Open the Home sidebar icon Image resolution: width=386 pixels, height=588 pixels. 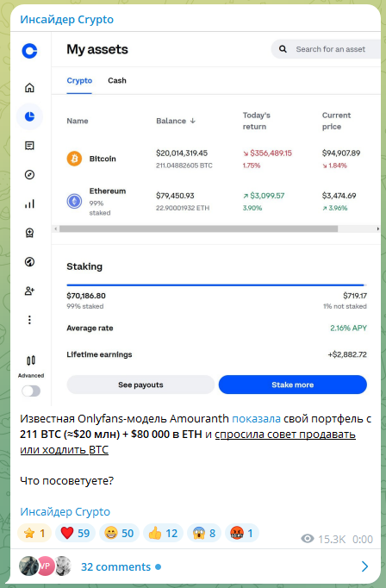click(29, 88)
